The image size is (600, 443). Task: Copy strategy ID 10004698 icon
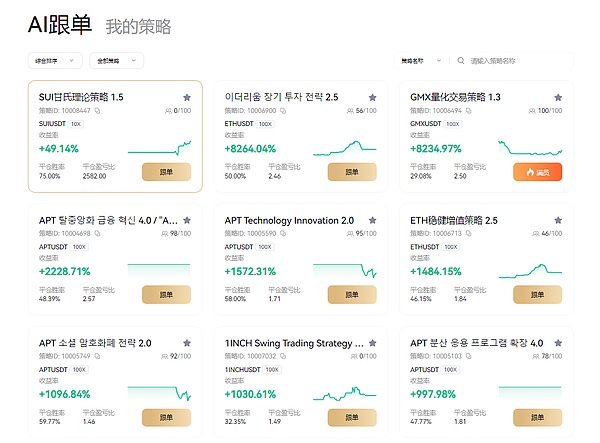coord(97,233)
